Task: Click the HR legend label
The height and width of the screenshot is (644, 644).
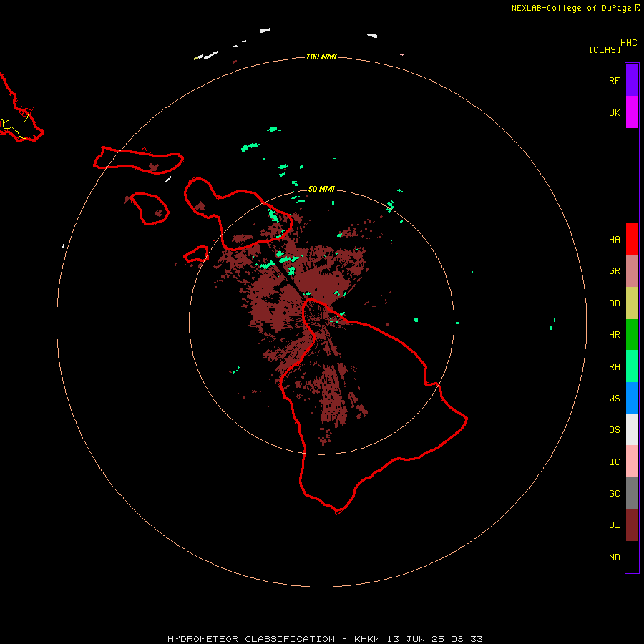Action: click(614, 335)
